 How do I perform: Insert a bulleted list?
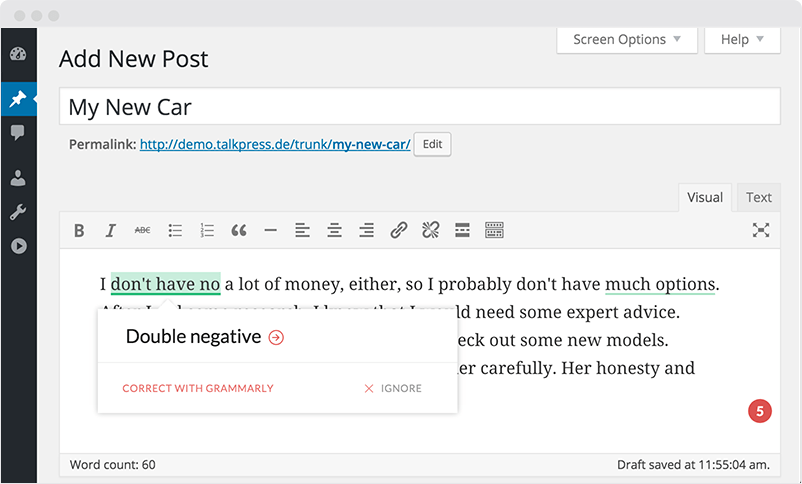pyautogui.click(x=175, y=231)
